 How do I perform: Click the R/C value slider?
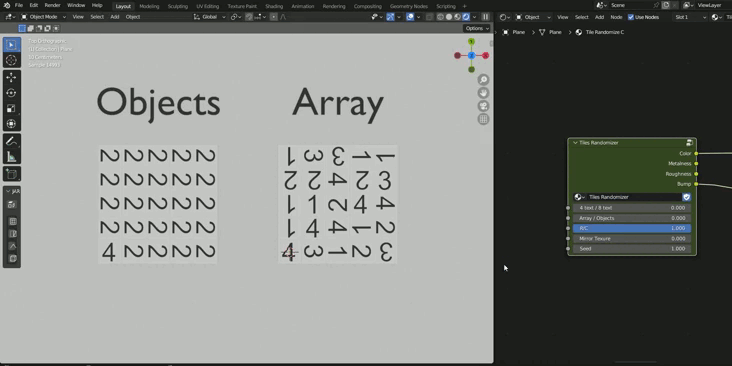click(x=632, y=228)
